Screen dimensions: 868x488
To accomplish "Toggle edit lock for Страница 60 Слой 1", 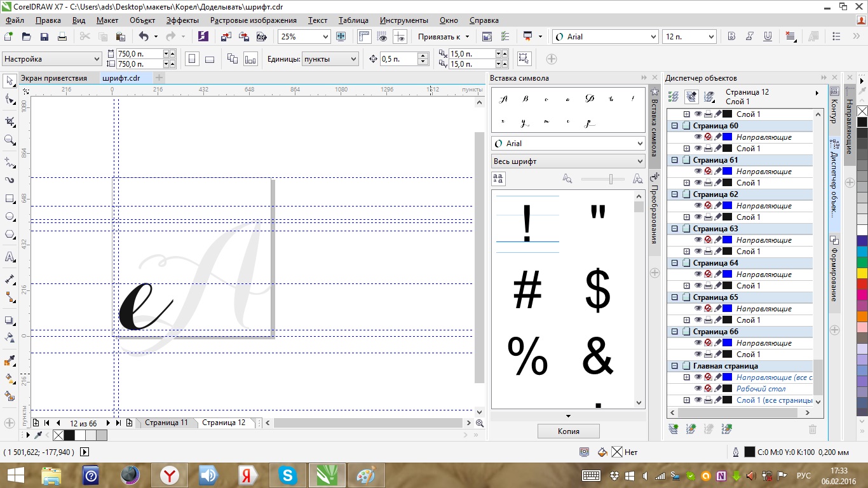I will 717,149.
